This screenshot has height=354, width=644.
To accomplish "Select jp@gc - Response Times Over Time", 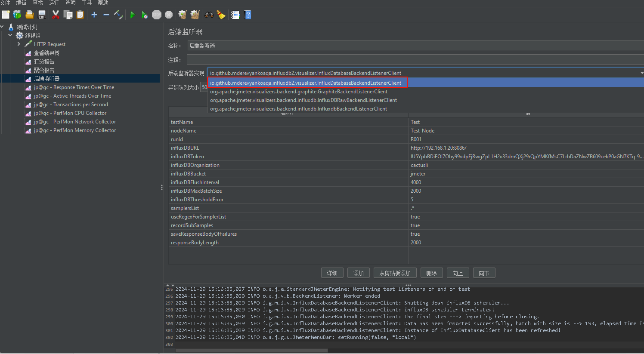I will (x=74, y=87).
